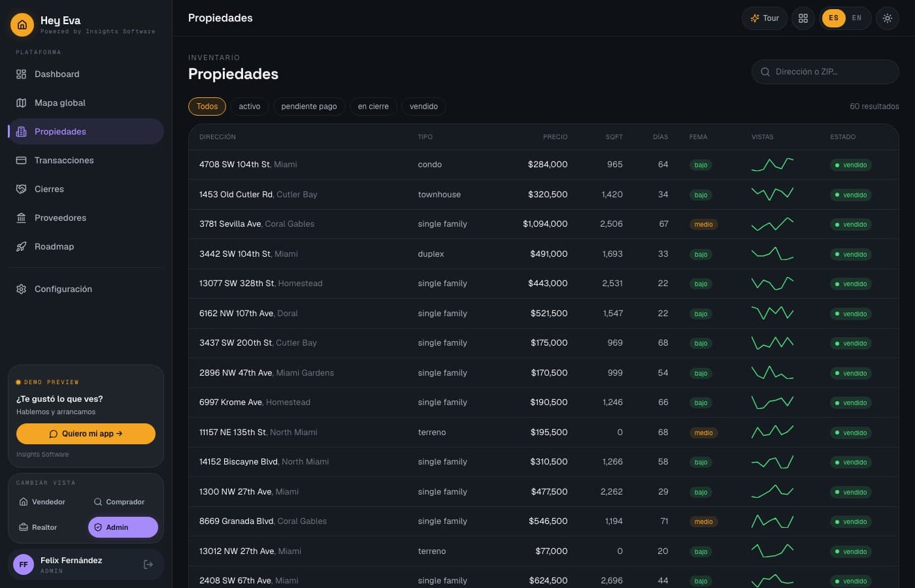Click the duplex type cell
The height and width of the screenshot is (588, 915).
tap(431, 254)
